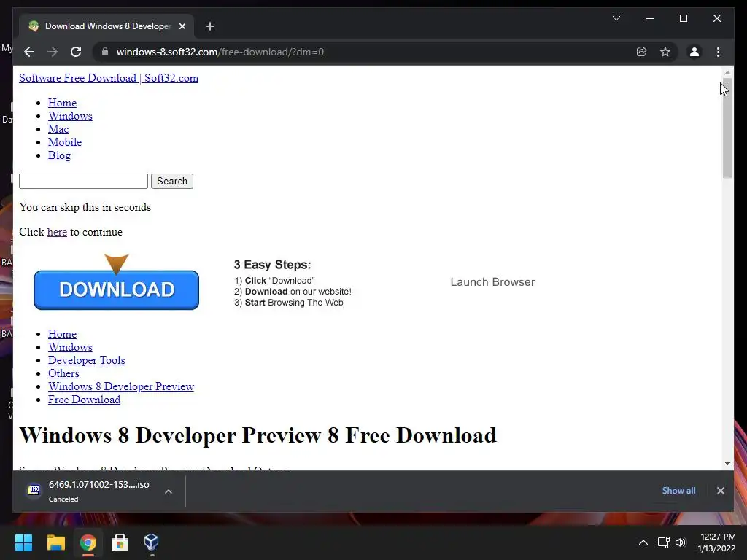Go back to the previous page

pyautogui.click(x=29, y=52)
